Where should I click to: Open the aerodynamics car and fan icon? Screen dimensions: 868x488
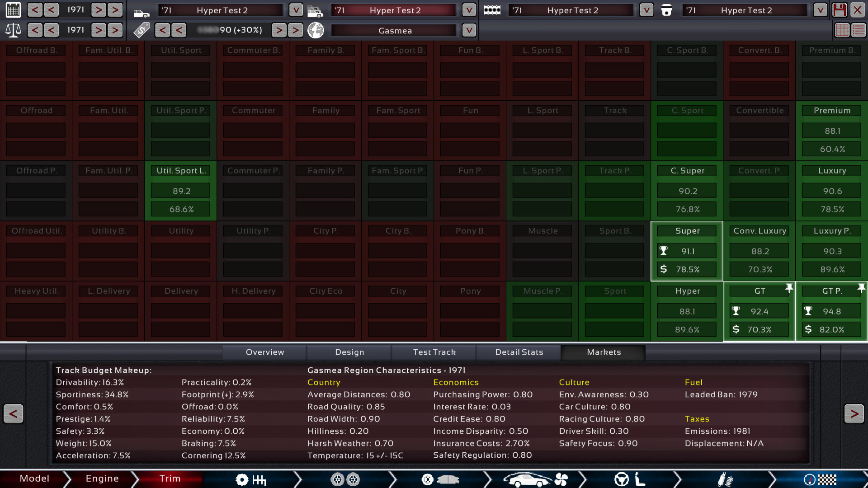535,479
